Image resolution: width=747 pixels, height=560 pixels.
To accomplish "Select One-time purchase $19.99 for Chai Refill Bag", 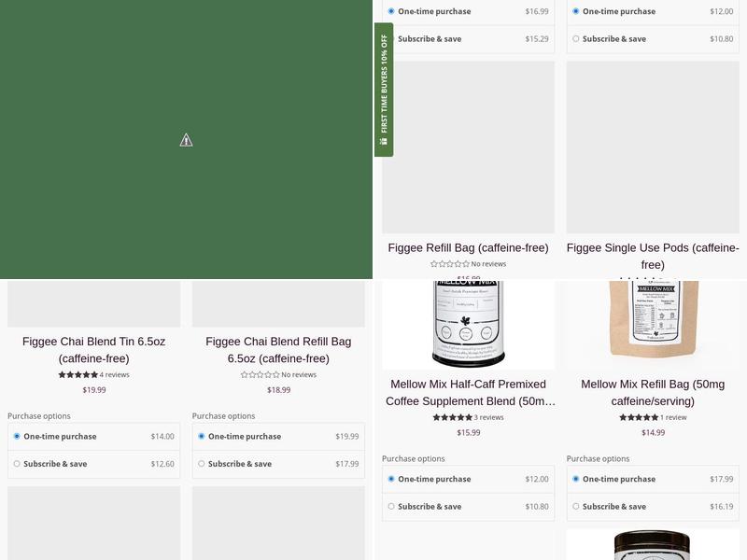I will pos(278,436).
